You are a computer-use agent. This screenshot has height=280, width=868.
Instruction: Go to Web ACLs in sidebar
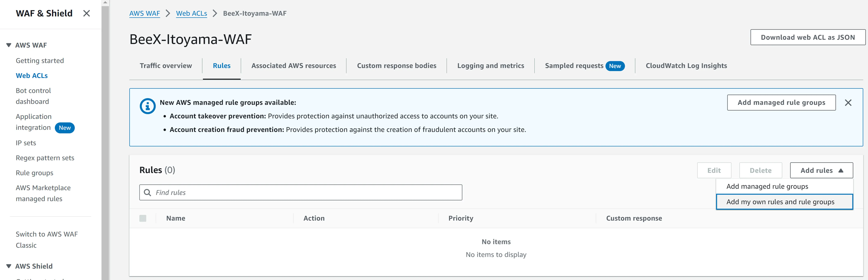coord(32,76)
